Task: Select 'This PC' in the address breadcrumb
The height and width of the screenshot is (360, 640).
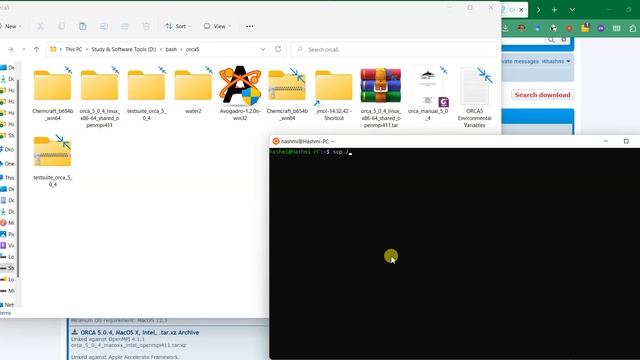Action: tap(73, 49)
